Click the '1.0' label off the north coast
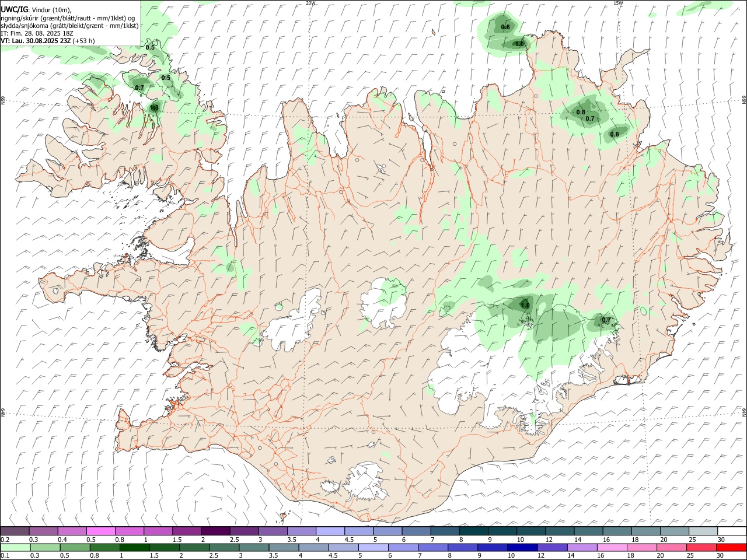Screen dimensions: 747x560 tap(519, 44)
